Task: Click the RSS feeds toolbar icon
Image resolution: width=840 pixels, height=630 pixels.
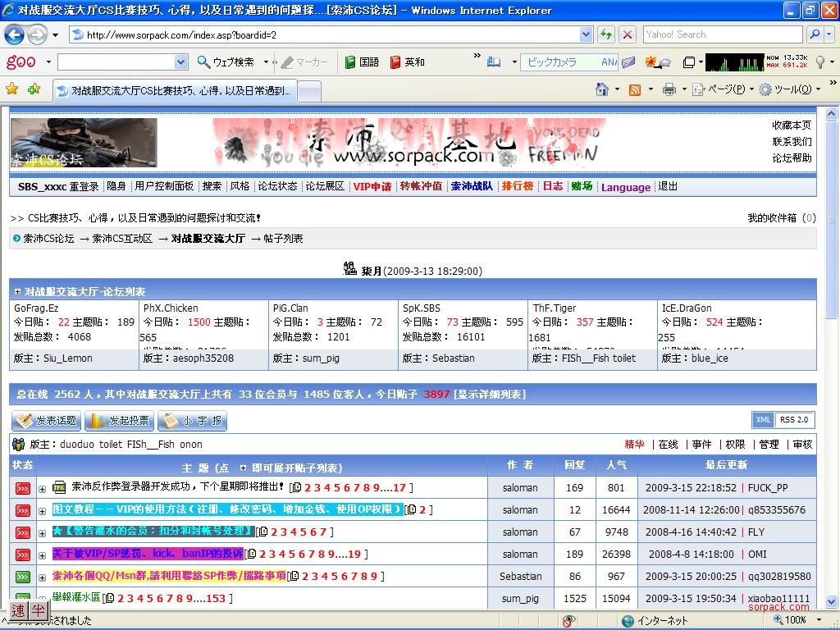Action: click(x=635, y=89)
